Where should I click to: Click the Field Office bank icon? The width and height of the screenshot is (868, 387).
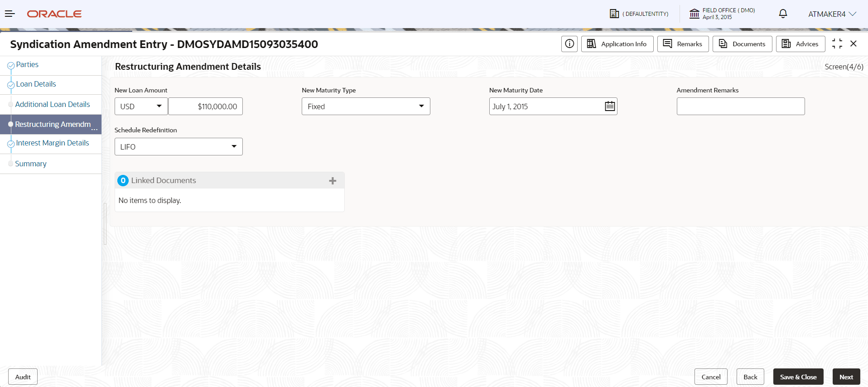click(694, 14)
